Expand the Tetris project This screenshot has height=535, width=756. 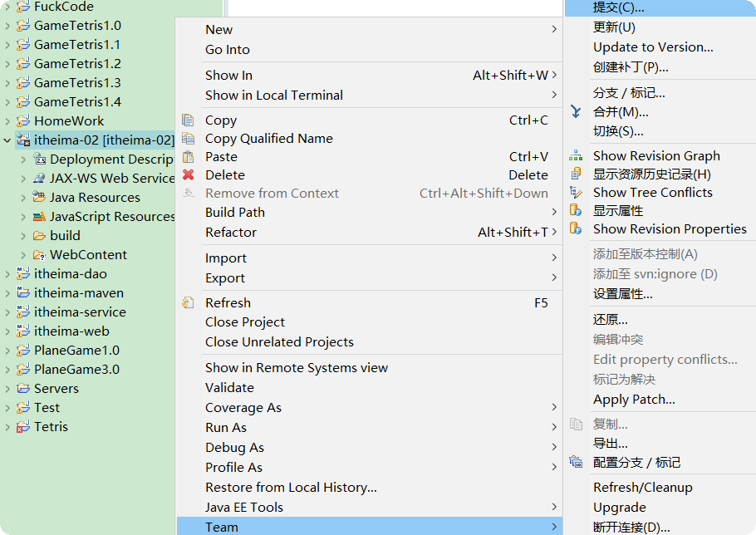(7, 426)
